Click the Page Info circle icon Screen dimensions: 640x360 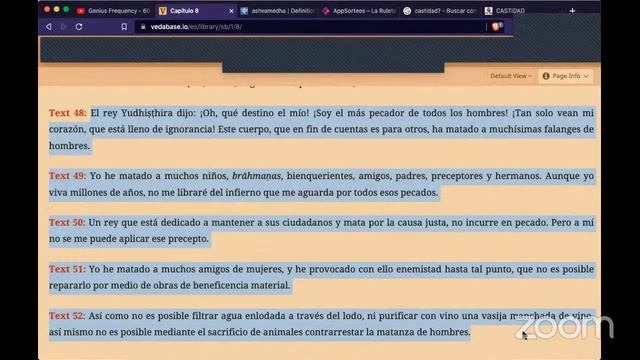(x=546, y=76)
